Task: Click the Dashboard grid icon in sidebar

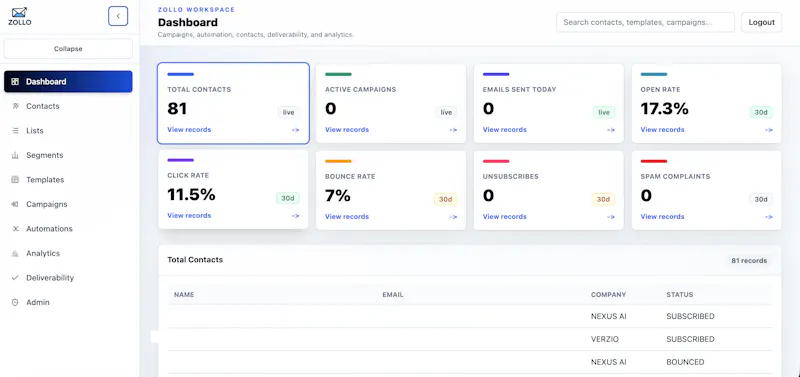Action: click(15, 82)
